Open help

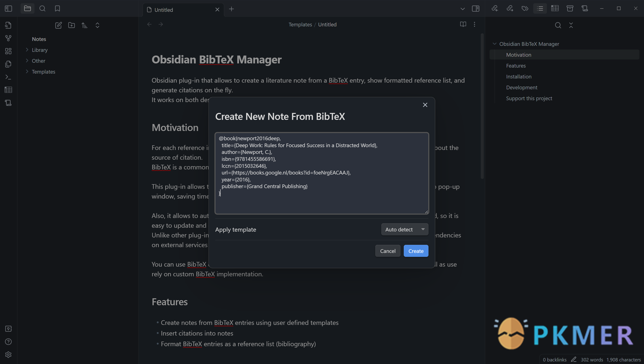(x=8, y=342)
